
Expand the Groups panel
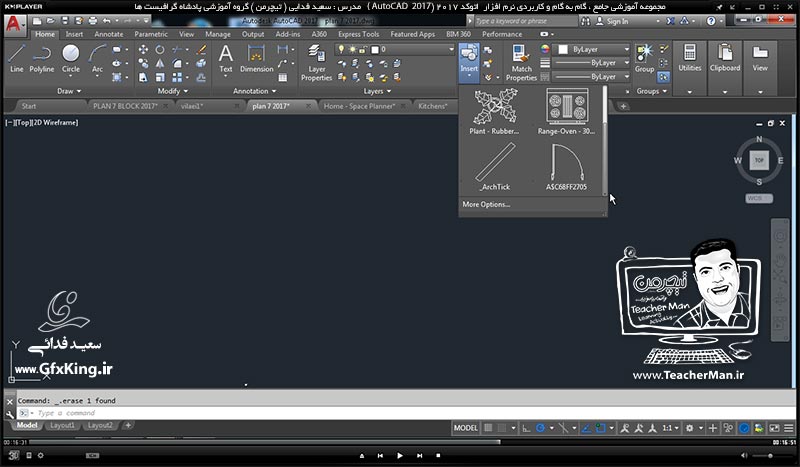click(x=652, y=91)
